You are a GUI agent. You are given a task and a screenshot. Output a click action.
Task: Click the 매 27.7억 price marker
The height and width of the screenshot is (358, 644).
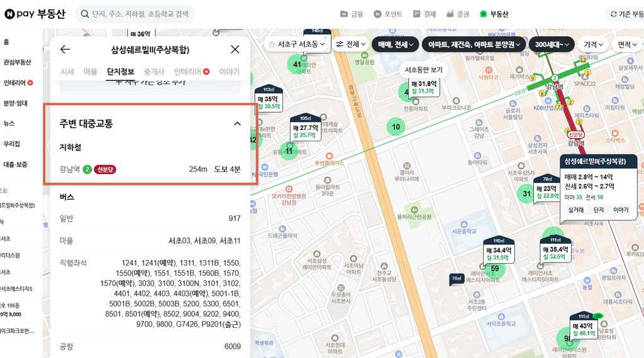305,129
